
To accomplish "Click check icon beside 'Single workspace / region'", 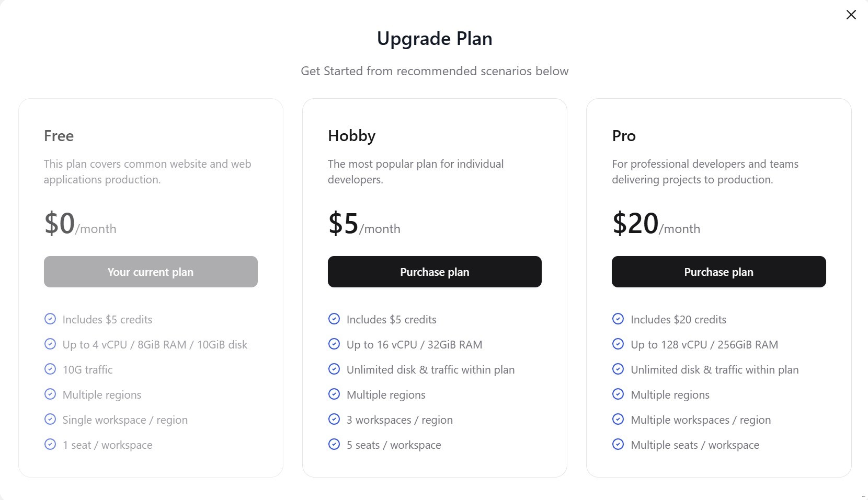I will 50,419.
